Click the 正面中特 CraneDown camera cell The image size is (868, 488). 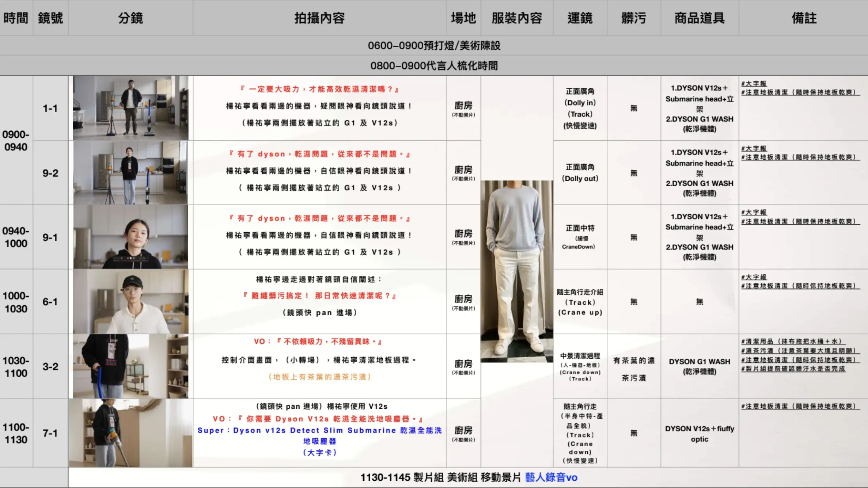click(580, 237)
